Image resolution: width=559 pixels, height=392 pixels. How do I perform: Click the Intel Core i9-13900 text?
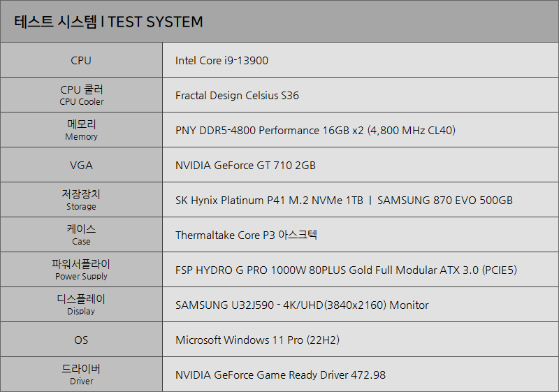pyautogui.click(x=222, y=61)
